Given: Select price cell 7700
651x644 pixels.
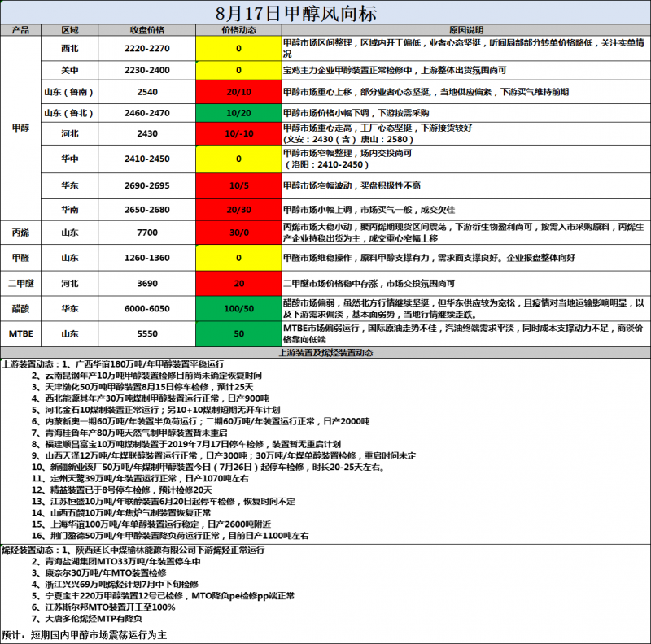Looking at the screenshot, I should (147, 233).
